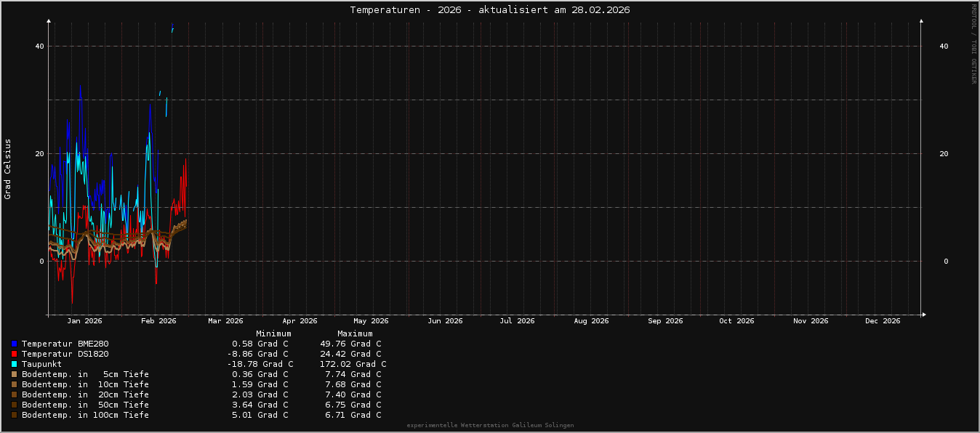The width and height of the screenshot is (980, 433).
Task: Click the blue Temperatur BME280 legend swatch
Action: tap(14, 344)
